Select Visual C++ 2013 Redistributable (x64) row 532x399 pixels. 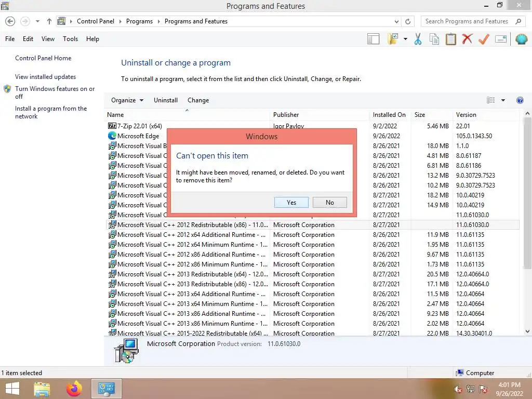[x=313, y=274]
